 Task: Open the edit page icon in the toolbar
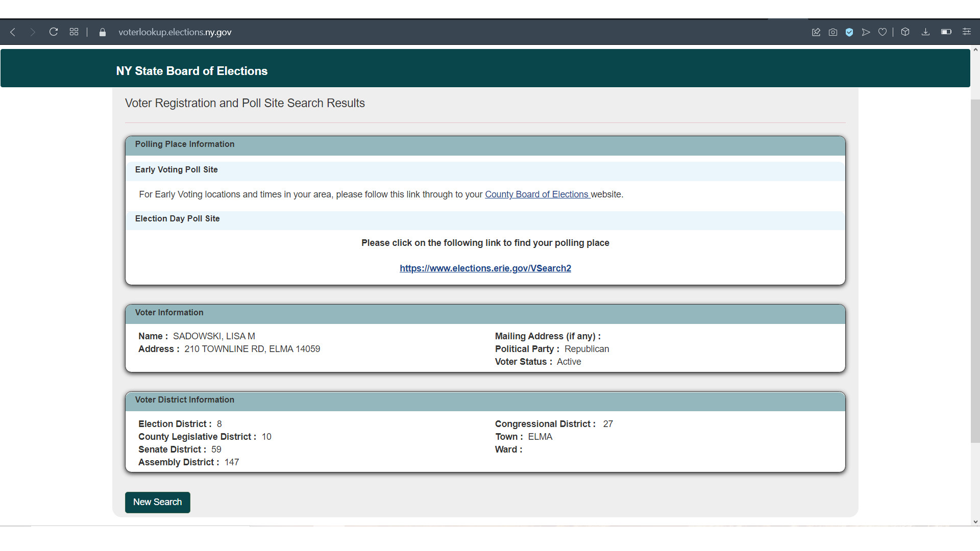[816, 32]
